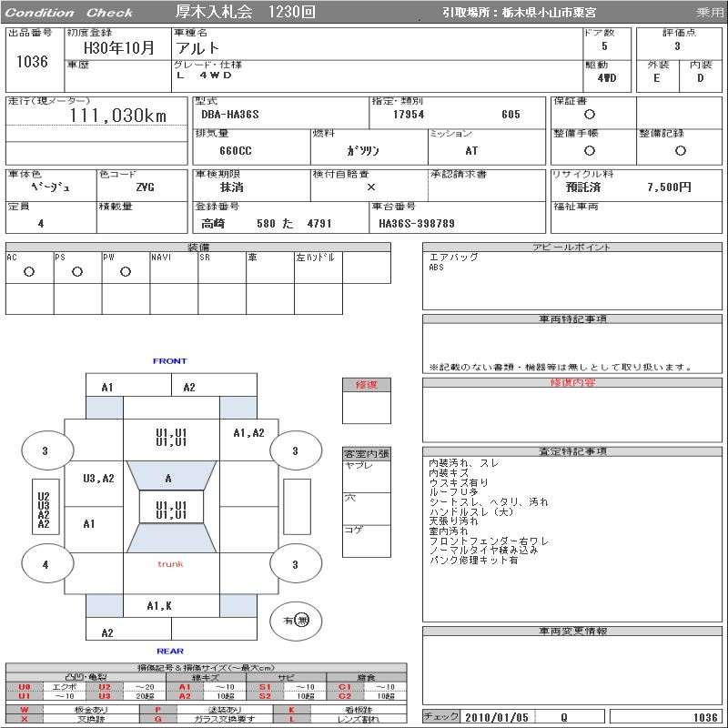Image resolution: width=728 pixels, height=728 pixels.
Task: Click the trunk label on car diagram
Action: click(170, 564)
